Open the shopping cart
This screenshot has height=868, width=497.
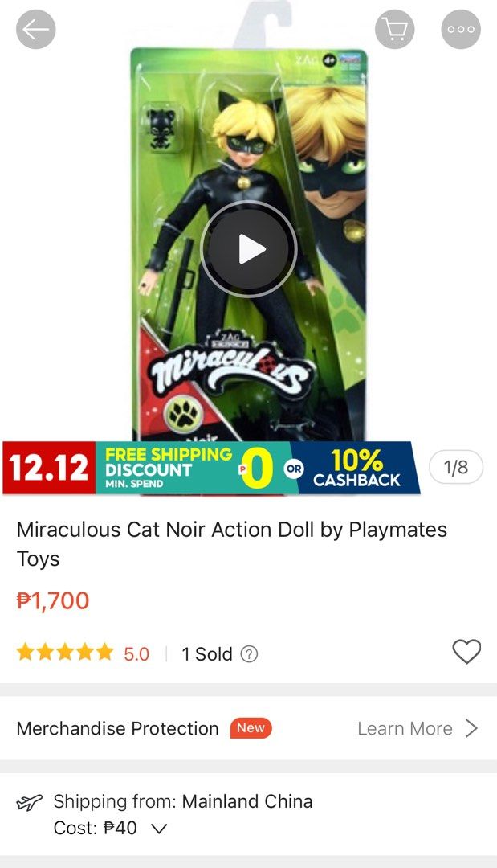[x=394, y=30]
